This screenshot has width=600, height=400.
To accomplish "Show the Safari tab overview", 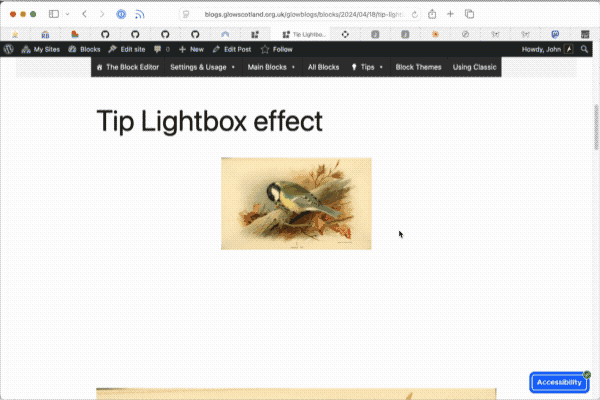I will pyautogui.click(x=470, y=15).
